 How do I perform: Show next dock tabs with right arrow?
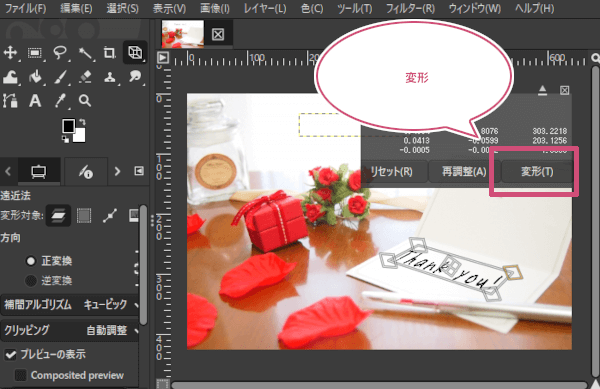(117, 171)
